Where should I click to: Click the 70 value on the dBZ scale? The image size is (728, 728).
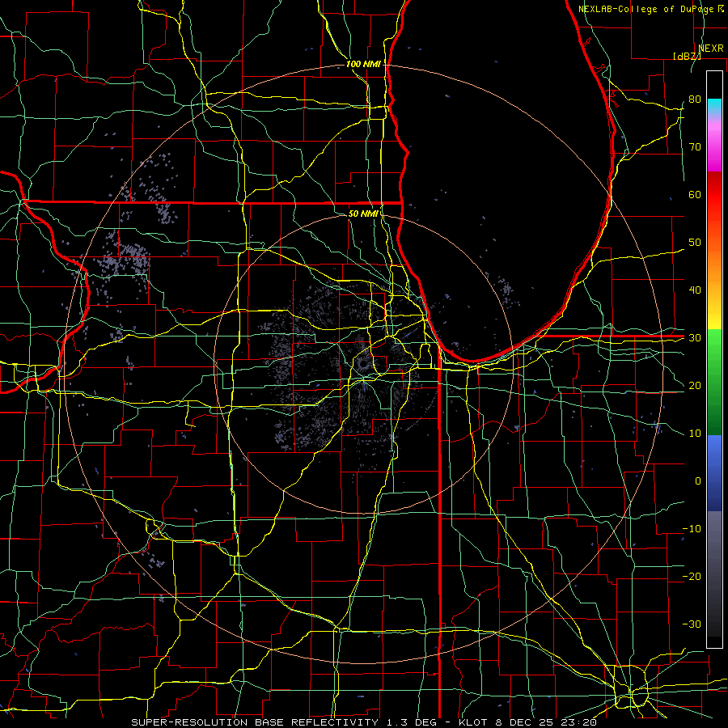(x=695, y=147)
